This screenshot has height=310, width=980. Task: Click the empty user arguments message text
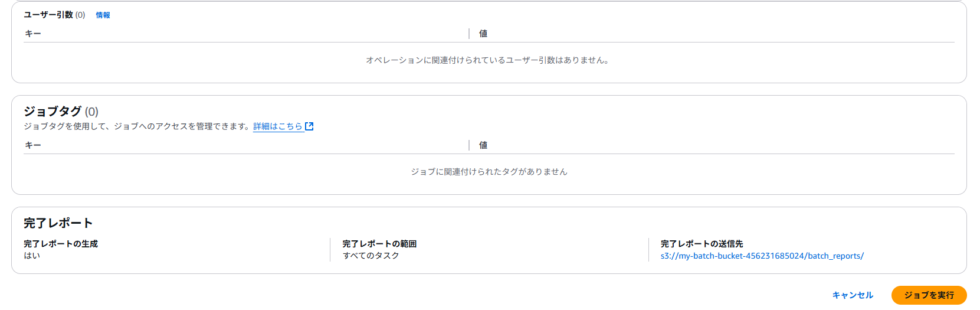tap(487, 60)
